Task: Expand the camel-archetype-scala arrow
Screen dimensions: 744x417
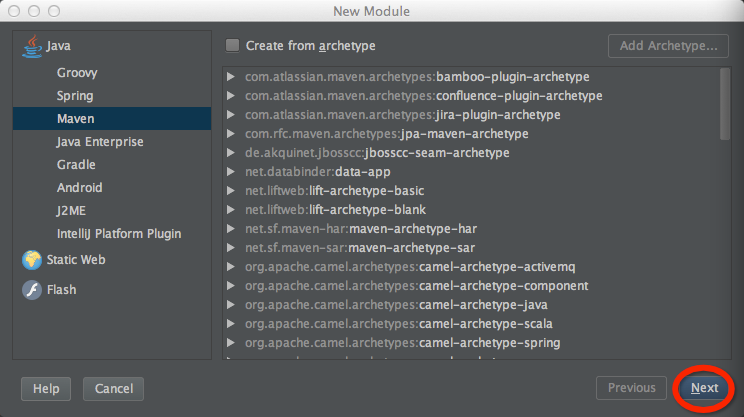Action: (x=231, y=324)
